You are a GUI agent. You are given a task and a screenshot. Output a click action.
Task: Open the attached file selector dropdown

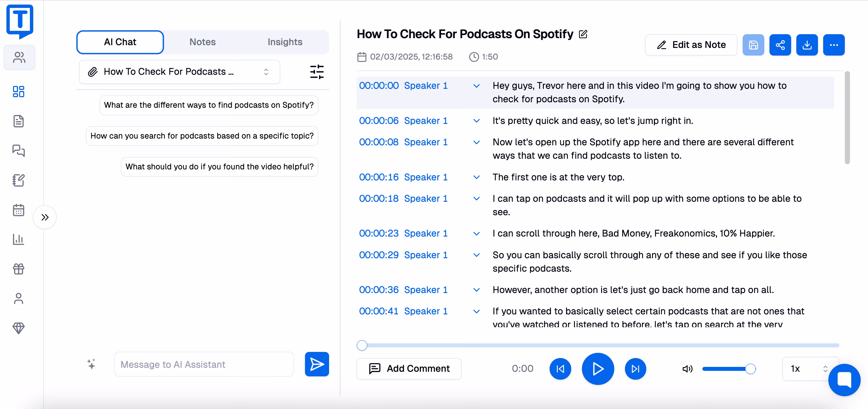point(179,72)
